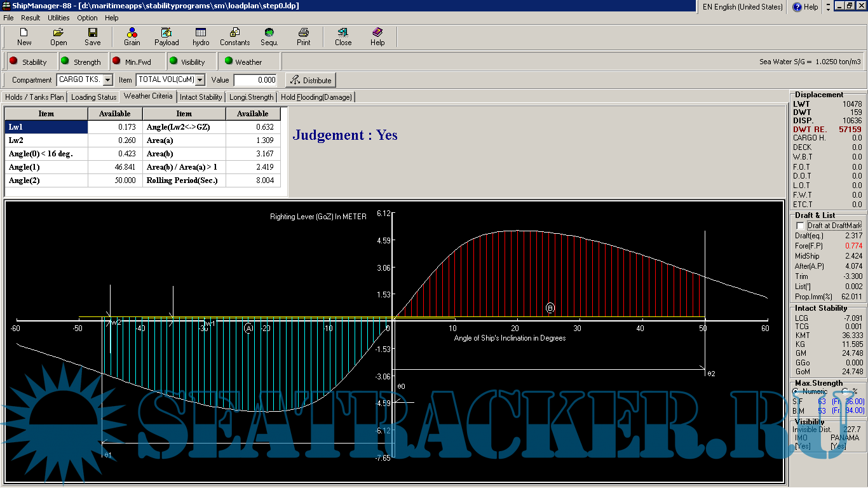
Task: Enable the Draft at DraftMark checkbox
Action: 799,226
